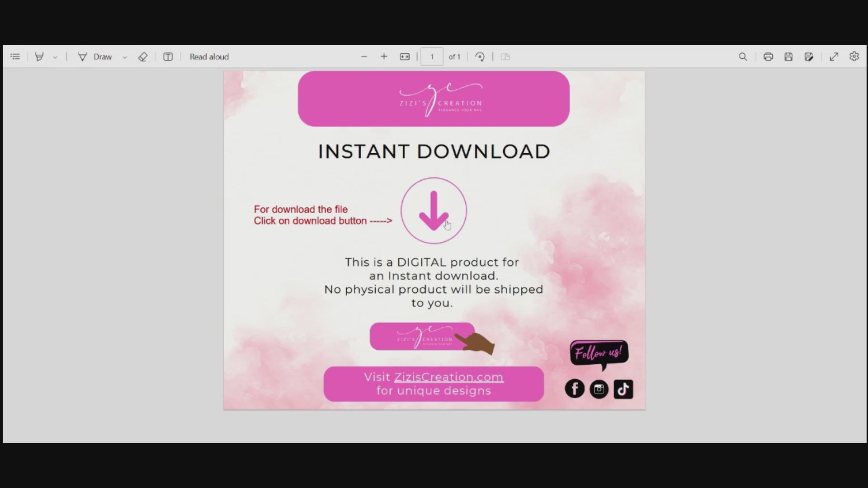Viewport: 868px width, 488px height.
Task: Expand the highlight color dropdown
Action: pos(55,57)
